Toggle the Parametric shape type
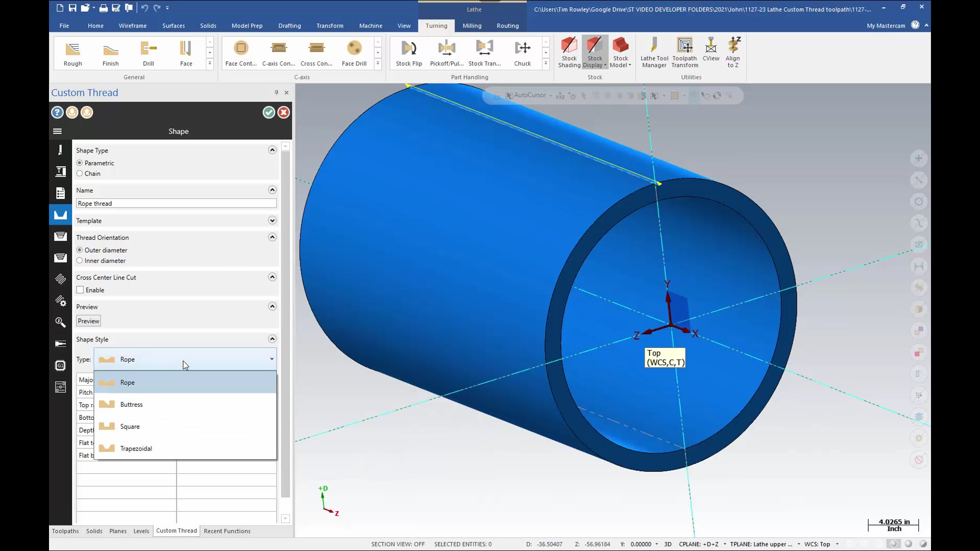The image size is (980, 551). point(80,163)
